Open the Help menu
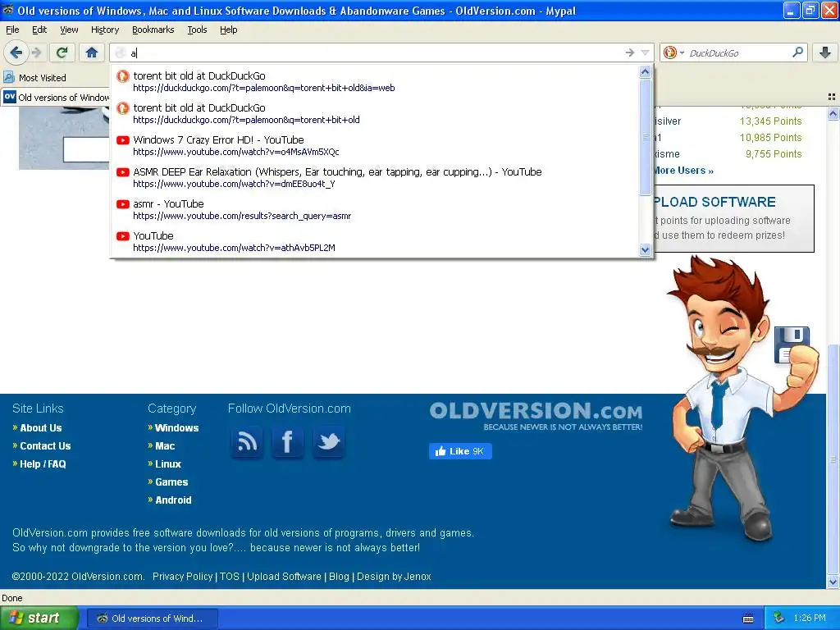 click(228, 30)
